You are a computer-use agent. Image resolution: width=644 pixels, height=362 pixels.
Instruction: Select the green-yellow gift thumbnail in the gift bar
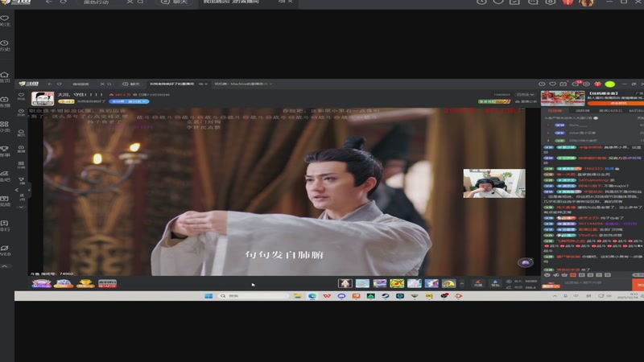[397, 283]
